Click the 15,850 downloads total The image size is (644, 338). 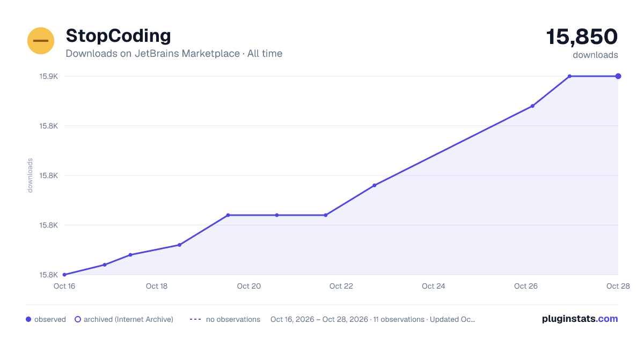pyautogui.click(x=582, y=37)
